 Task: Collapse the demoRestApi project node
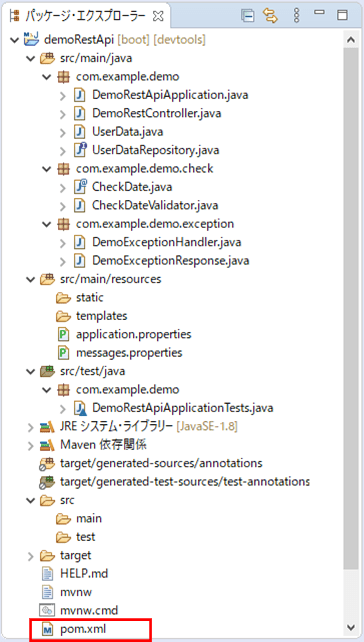coord(15,40)
